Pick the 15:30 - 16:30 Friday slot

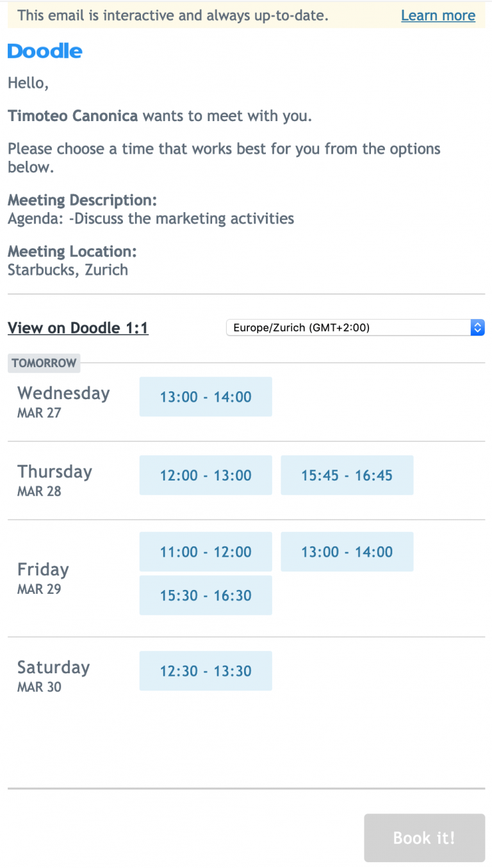(x=206, y=595)
